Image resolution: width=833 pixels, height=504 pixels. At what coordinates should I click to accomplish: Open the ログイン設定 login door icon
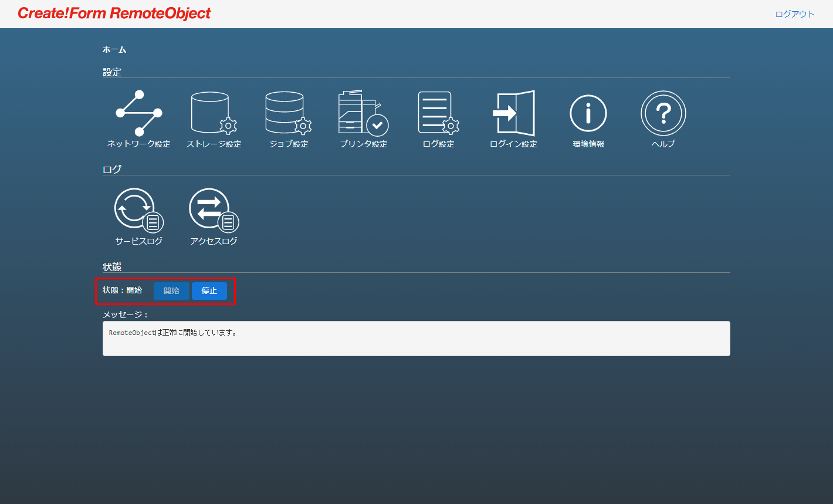[x=514, y=113]
